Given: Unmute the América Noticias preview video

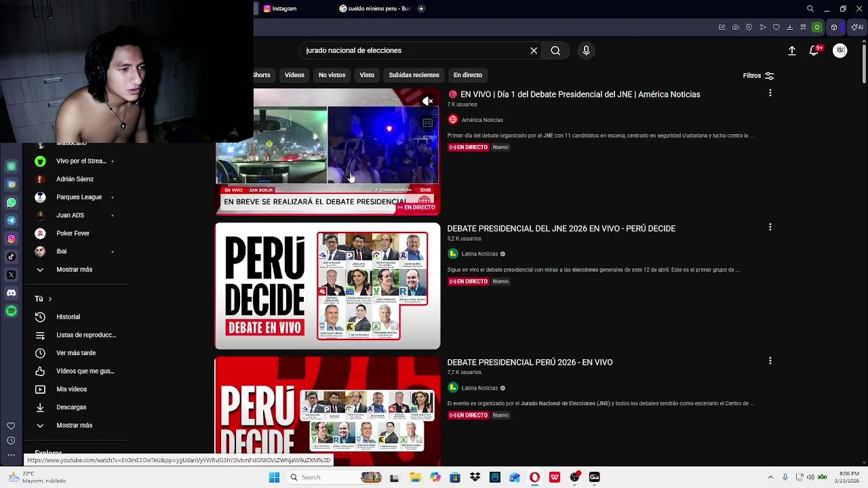Looking at the screenshot, I should coord(427,101).
